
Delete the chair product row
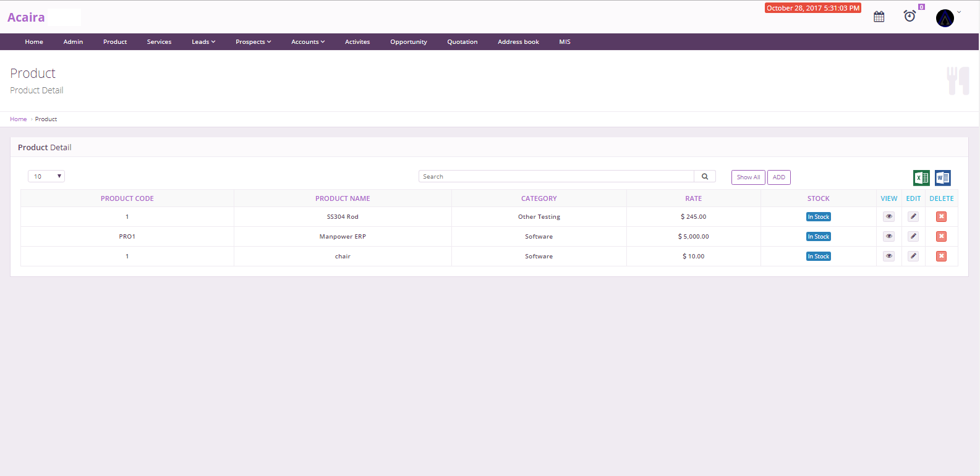[x=941, y=257]
